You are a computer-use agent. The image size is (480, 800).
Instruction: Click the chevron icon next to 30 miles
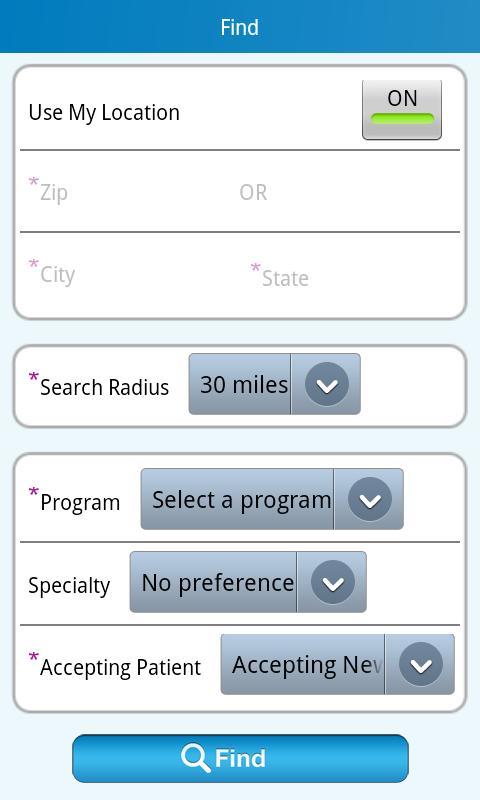point(326,384)
